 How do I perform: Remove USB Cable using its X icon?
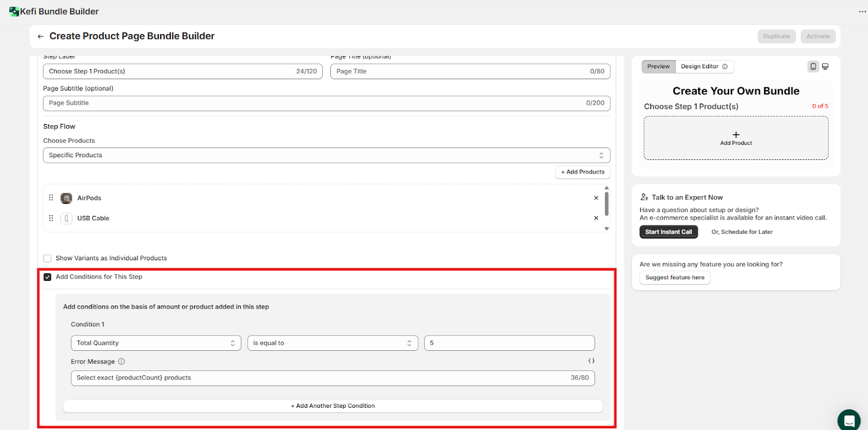click(596, 218)
